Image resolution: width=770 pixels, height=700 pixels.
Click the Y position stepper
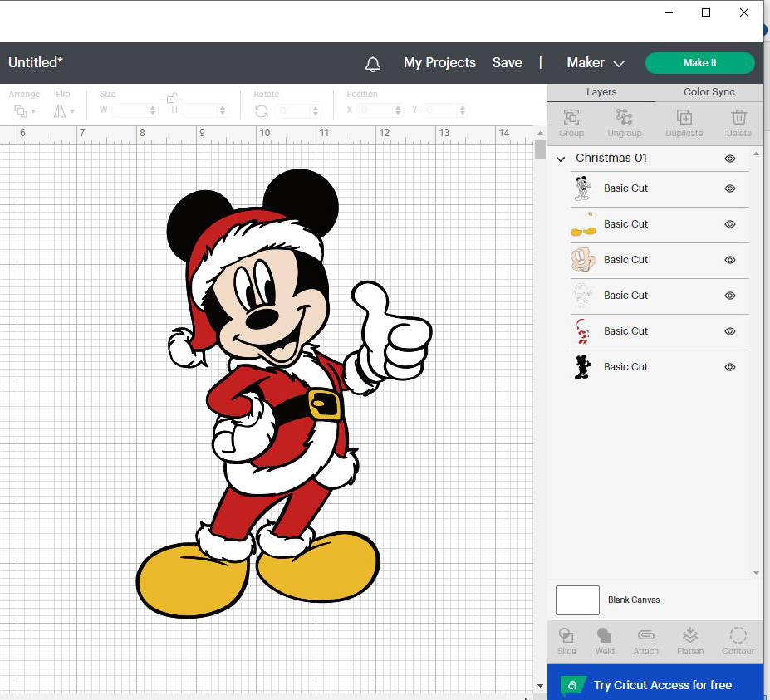(x=462, y=110)
